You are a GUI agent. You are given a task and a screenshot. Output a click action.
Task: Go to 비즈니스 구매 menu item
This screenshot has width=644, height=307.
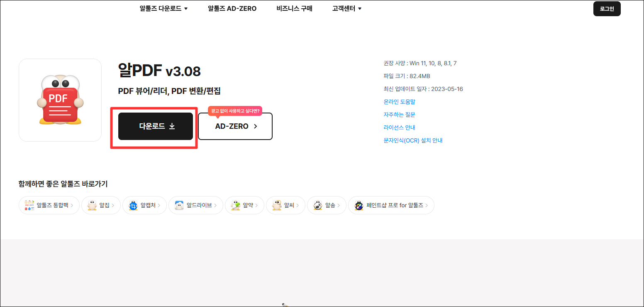(294, 8)
